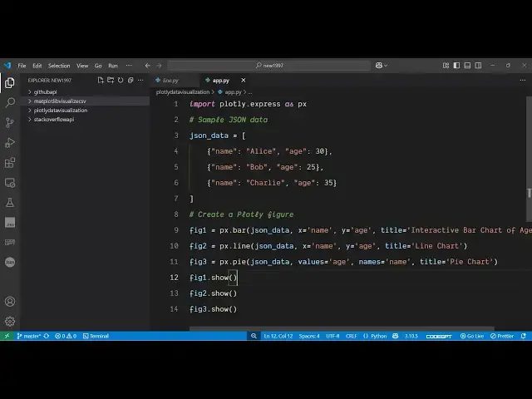Click the vertical editor scrollbar
Screen dimensions: 532x399
529,159
